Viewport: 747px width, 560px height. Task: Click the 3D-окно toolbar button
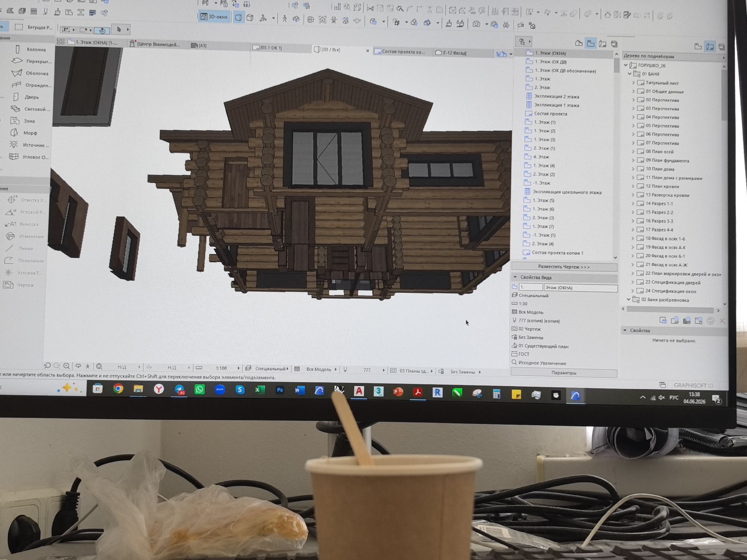214,17
